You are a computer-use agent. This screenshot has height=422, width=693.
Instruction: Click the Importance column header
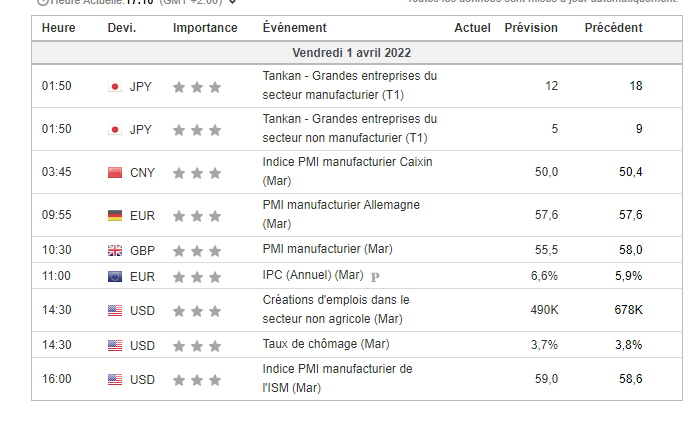coord(205,28)
